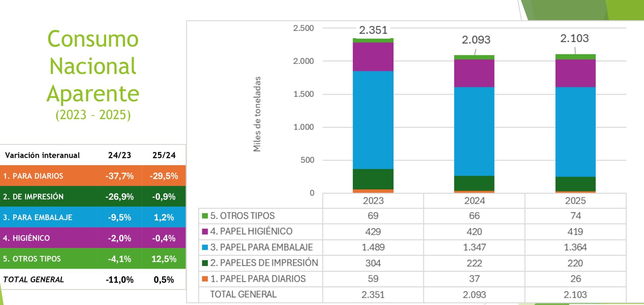This screenshot has height=305, width=644.
Task: Click the -11,0% total variation cell
Action: [119, 280]
